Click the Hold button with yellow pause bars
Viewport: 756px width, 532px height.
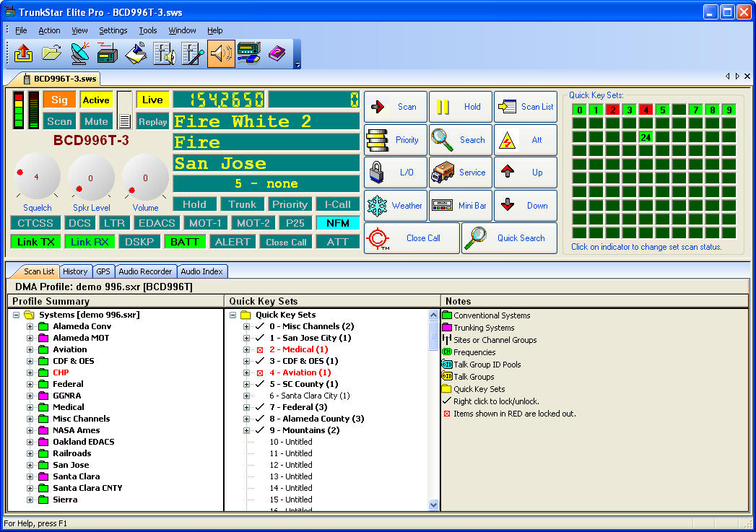(461, 107)
